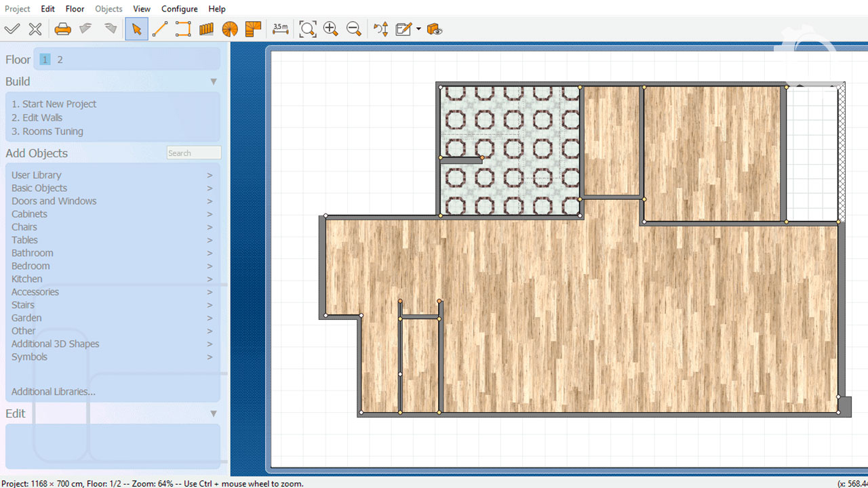Image resolution: width=868 pixels, height=488 pixels.
Task: Expand Doors and Windows category
Action: (x=112, y=201)
